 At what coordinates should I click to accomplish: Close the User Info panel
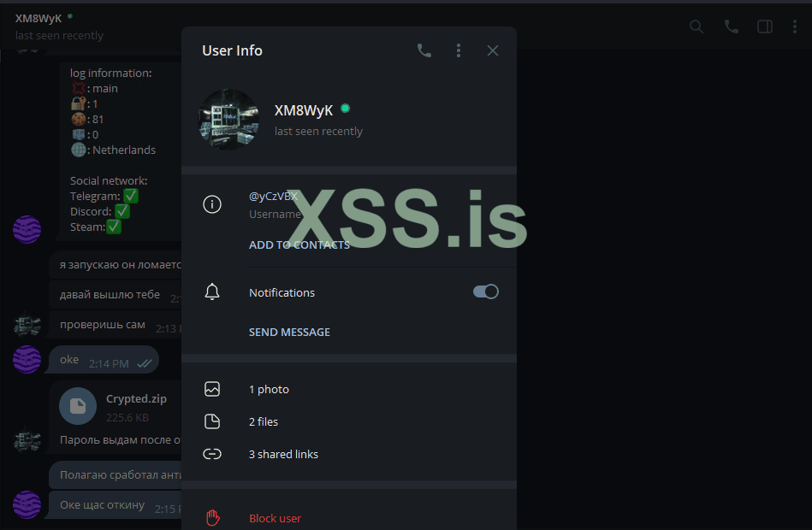tap(493, 50)
